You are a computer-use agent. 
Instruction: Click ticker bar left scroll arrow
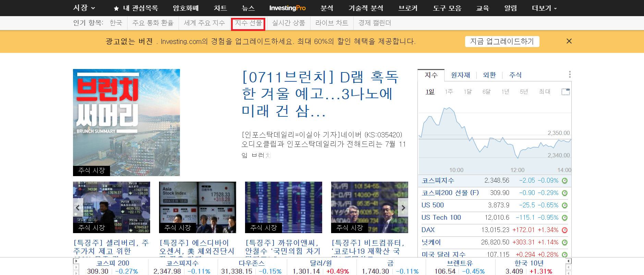(x=76, y=261)
